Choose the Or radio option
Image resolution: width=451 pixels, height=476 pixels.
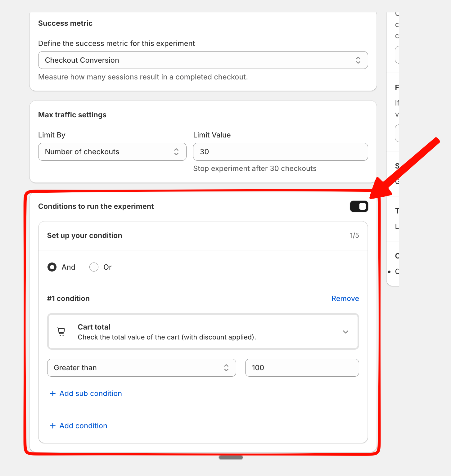click(x=94, y=267)
